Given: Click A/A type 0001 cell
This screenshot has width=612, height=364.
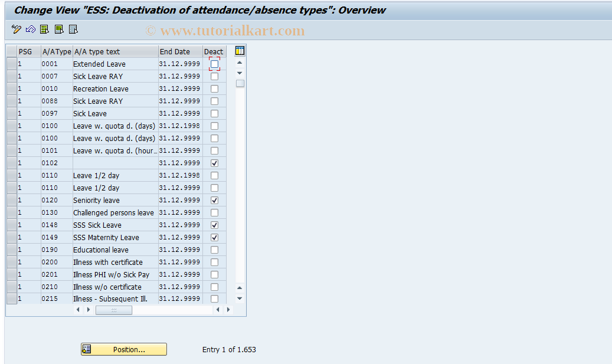Looking at the screenshot, I should click(57, 64).
